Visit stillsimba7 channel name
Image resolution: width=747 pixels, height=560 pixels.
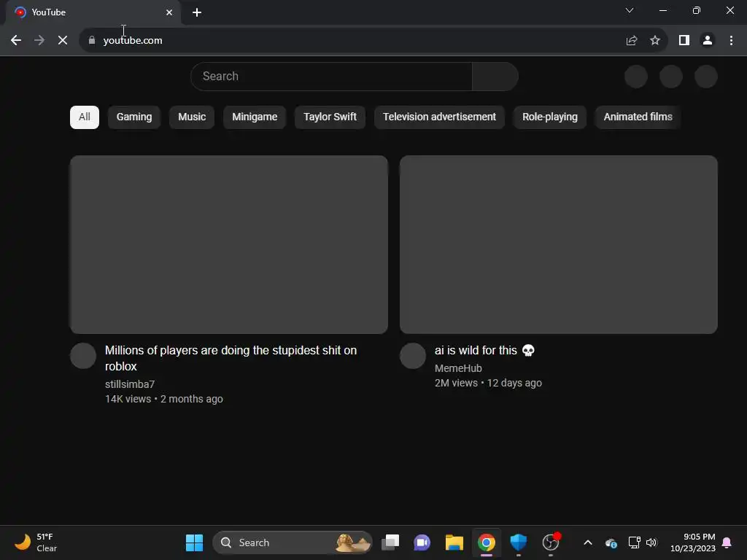[x=130, y=384]
